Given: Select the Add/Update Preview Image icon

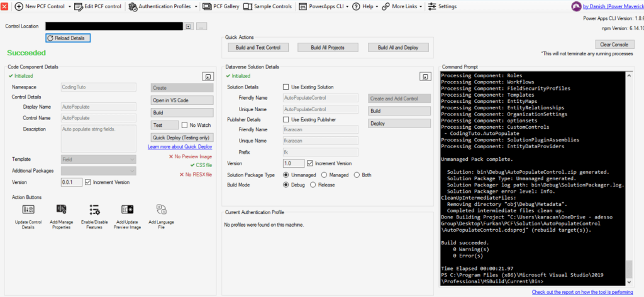Looking at the screenshot, I should coord(128,210).
